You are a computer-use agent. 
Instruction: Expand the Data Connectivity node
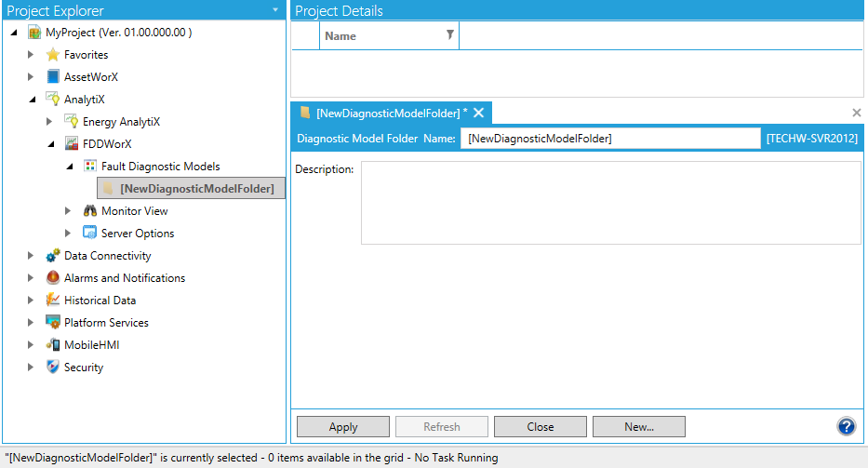tap(31, 256)
